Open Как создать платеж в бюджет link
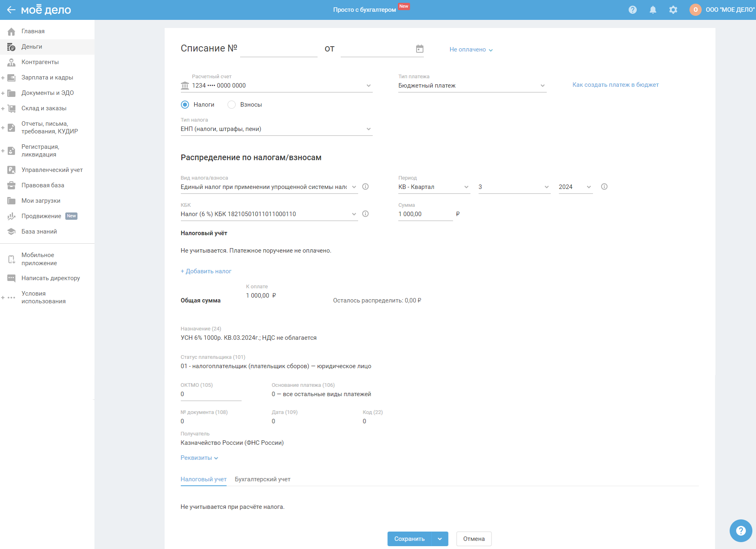 point(616,85)
